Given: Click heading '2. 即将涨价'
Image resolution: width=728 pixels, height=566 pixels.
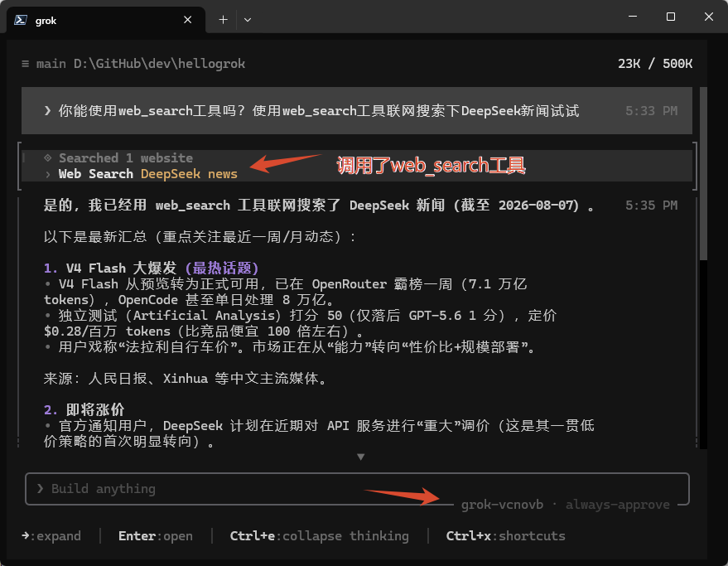Looking at the screenshot, I should tap(84, 410).
